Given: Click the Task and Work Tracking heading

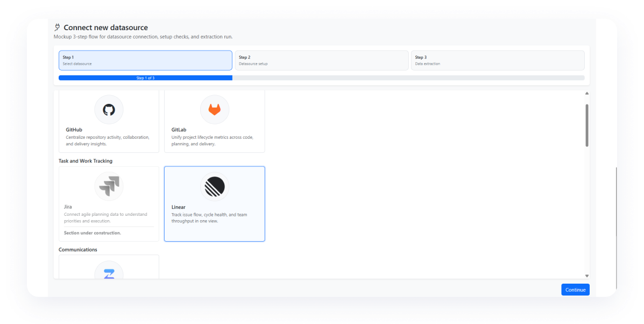Looking at the screenshot, I should click(86, 161).
